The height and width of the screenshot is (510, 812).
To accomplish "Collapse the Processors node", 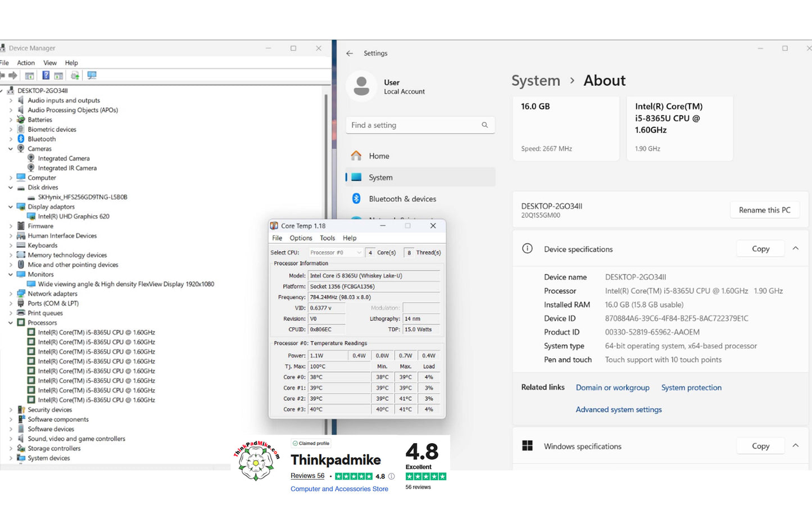I will point(11,323).
